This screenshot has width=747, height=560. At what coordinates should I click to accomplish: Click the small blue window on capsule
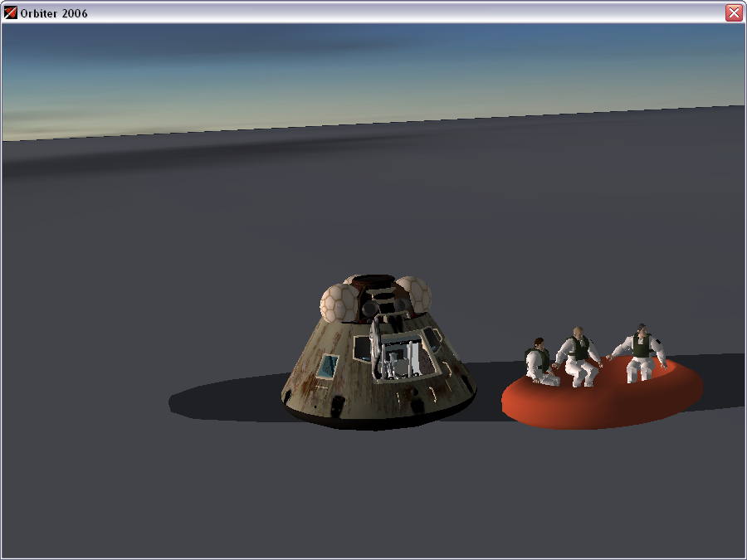[x=328, y=366]
